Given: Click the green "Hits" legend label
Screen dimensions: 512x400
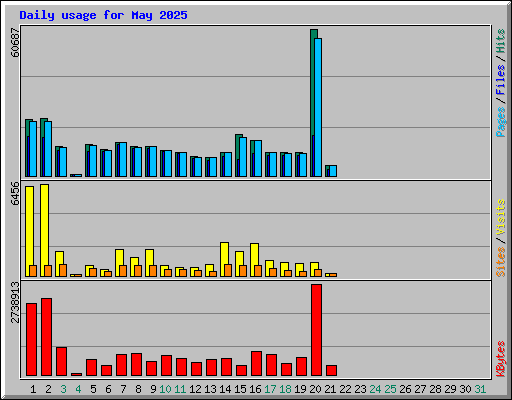Looking at the screenshot, I should click(x=501, y=41).
